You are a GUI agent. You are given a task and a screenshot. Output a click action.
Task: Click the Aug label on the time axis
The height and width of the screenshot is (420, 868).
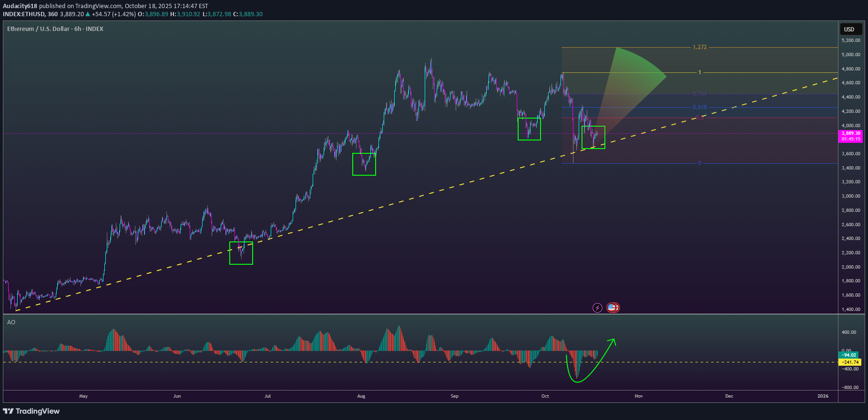coord(361,396)
